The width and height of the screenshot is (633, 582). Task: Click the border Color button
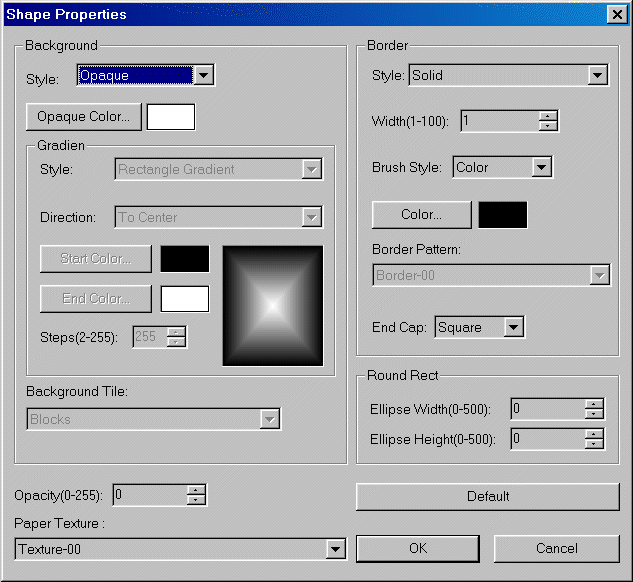421,215
